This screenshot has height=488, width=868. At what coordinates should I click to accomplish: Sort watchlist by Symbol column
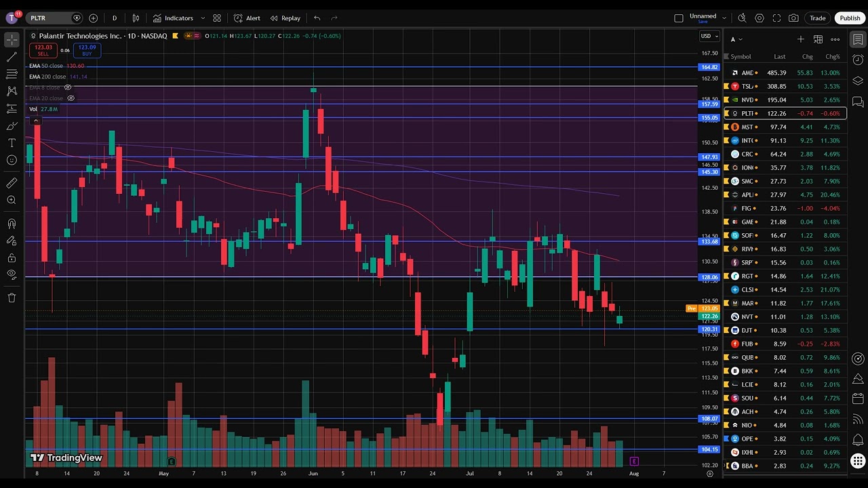pyautogui.click(x=741, y=57)
